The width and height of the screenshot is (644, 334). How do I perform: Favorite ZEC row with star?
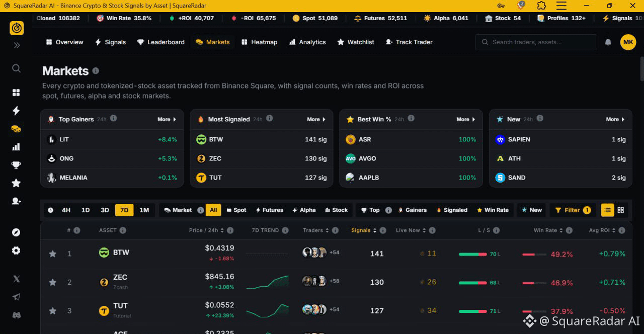tap(52, 282)
